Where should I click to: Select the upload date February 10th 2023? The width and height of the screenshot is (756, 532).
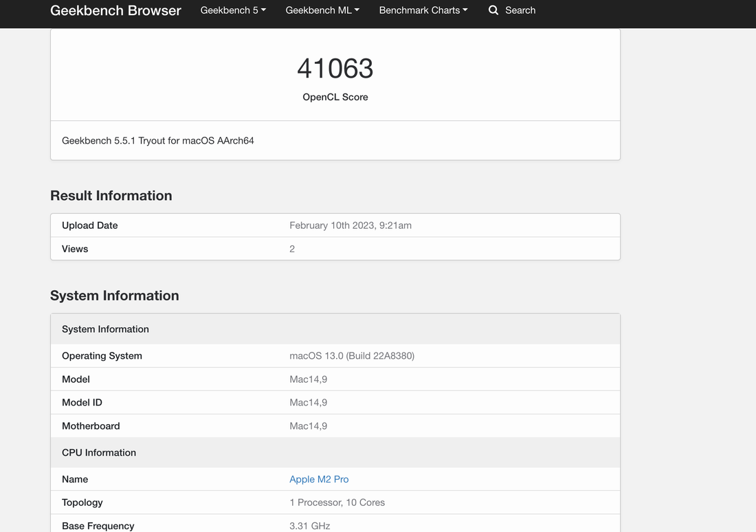click(351, 225)
